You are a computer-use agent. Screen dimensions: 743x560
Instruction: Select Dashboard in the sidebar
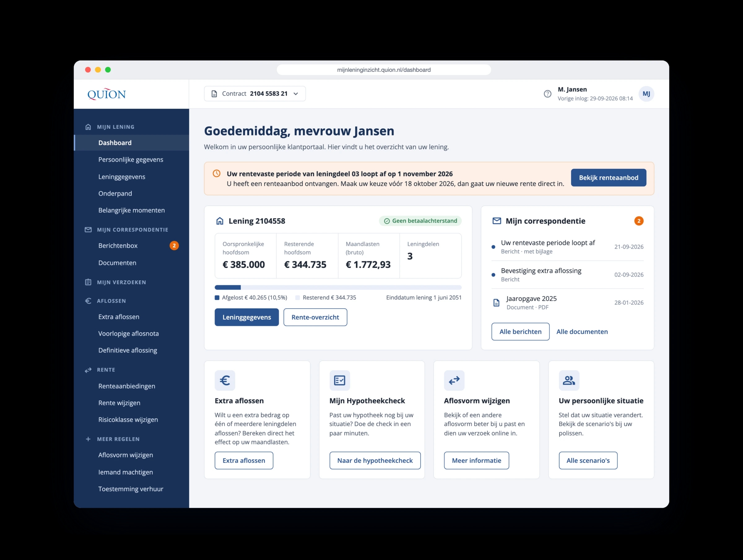click(x=131, y=143)
